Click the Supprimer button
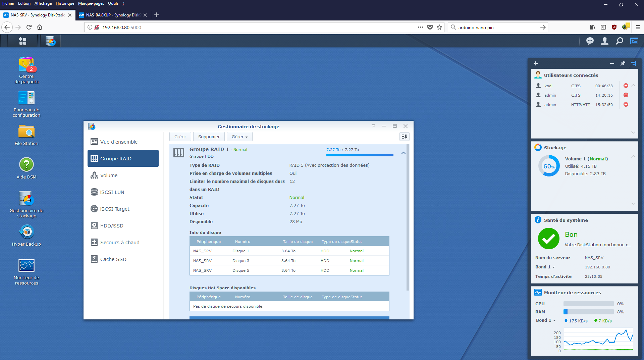The image size is (644, 360). (209, 137)
